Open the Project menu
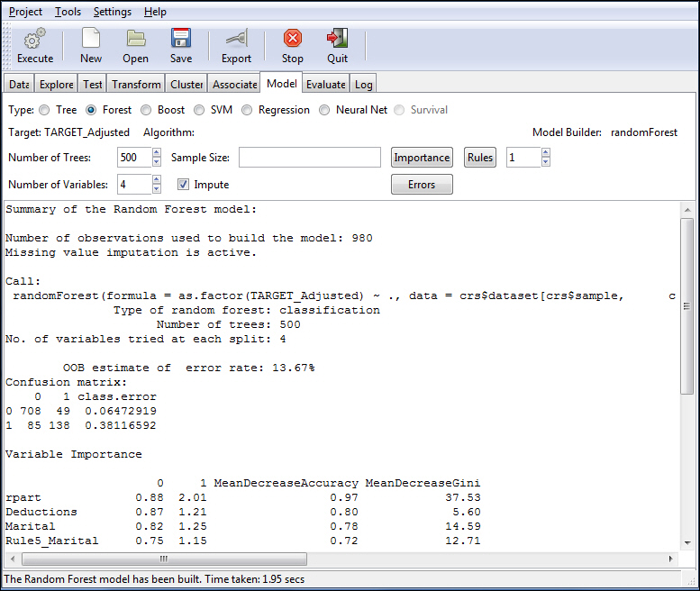This screenshot has width=700, height=591. [x=25, y=12]
